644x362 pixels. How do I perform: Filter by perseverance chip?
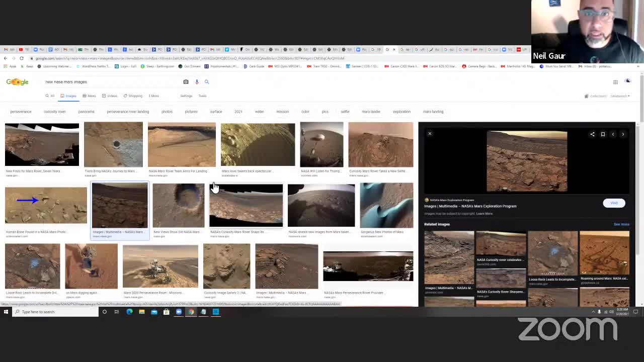(x=21, y=112)
